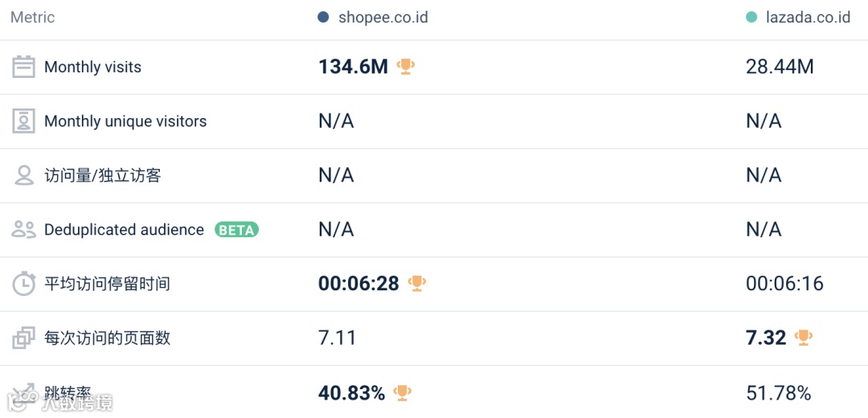The image size is (868, 418).
Task: Click the person icon beside 访问量/独立访客
Action: click(x=23, y=175)
